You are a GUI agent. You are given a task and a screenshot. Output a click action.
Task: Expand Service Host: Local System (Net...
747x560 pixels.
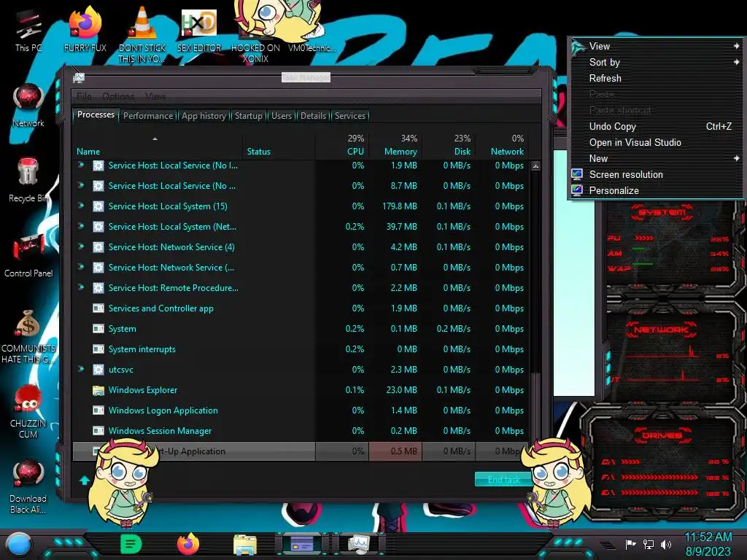81,226
